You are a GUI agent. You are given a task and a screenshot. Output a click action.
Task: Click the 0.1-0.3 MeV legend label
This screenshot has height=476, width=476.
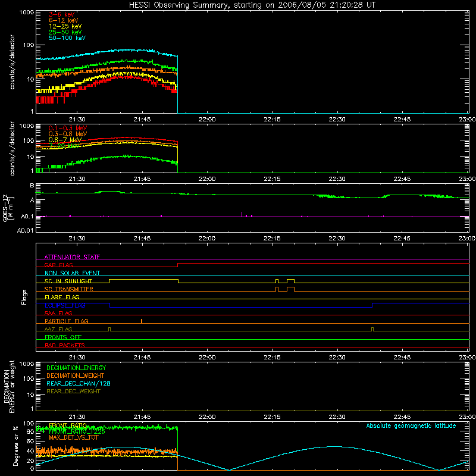68,128
